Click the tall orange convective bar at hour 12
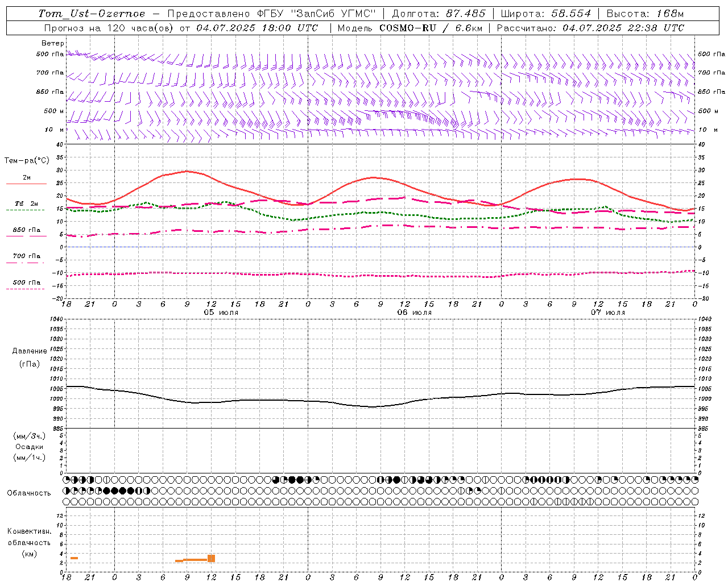The width and height of the screenshot is (728, 582). [211, 558]
